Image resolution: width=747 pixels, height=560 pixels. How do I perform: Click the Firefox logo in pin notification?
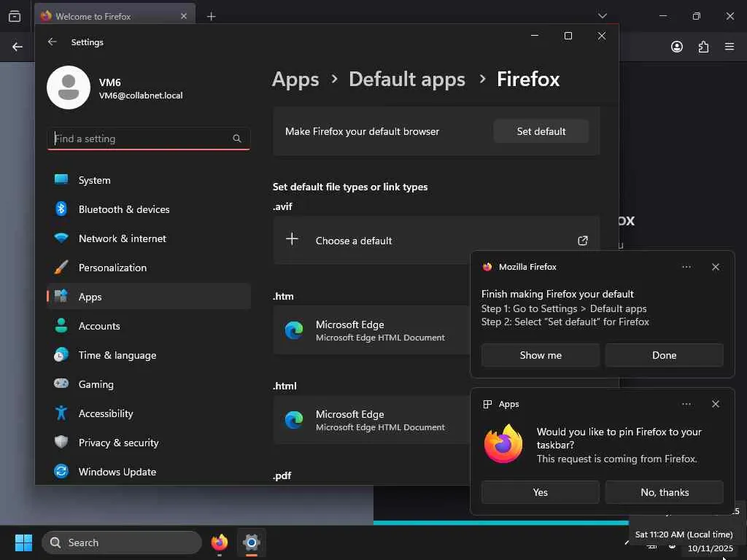503,444
